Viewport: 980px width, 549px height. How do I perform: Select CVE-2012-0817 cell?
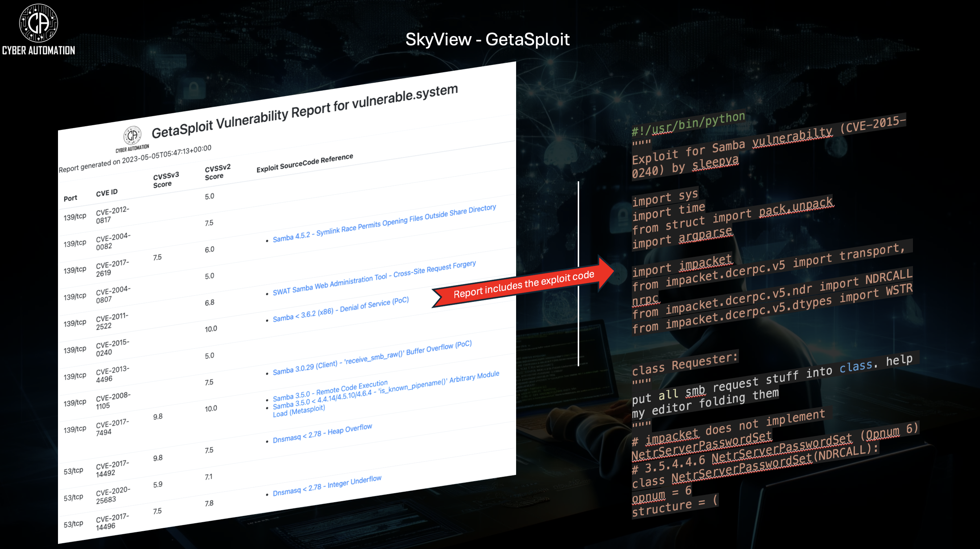pyautogui.click(x=113, y=215)
